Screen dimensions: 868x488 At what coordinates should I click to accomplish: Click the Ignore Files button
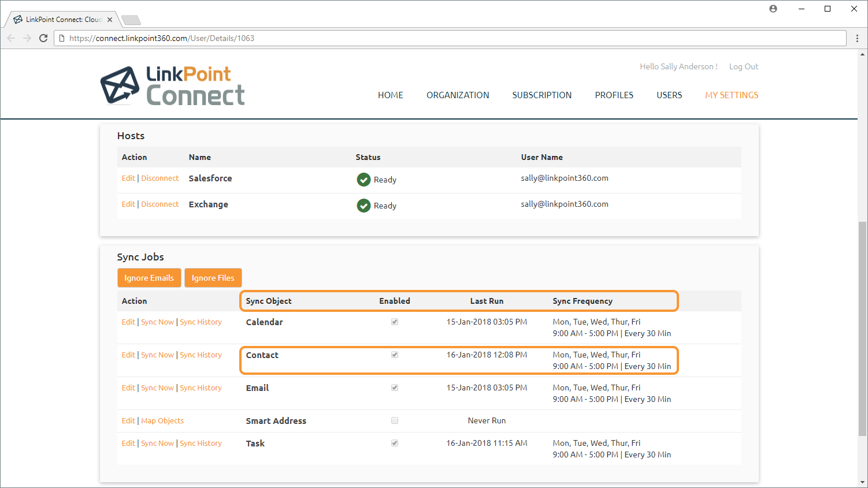pos(213,278)
